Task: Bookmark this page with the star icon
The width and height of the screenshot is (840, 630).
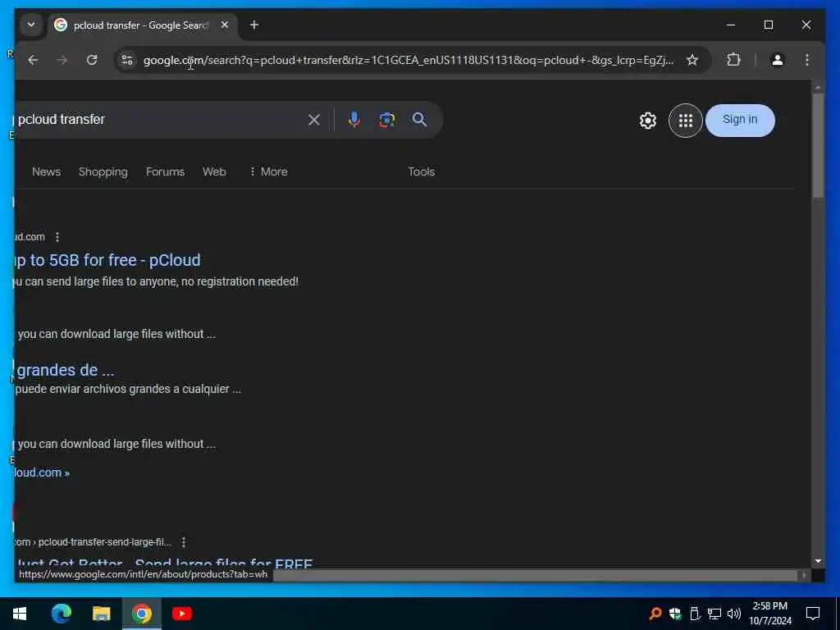Action: [x=692, y=60]
